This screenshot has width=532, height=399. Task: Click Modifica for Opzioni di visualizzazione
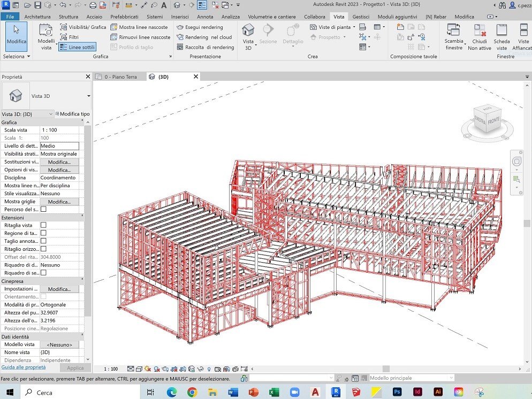tap(59, 170)
